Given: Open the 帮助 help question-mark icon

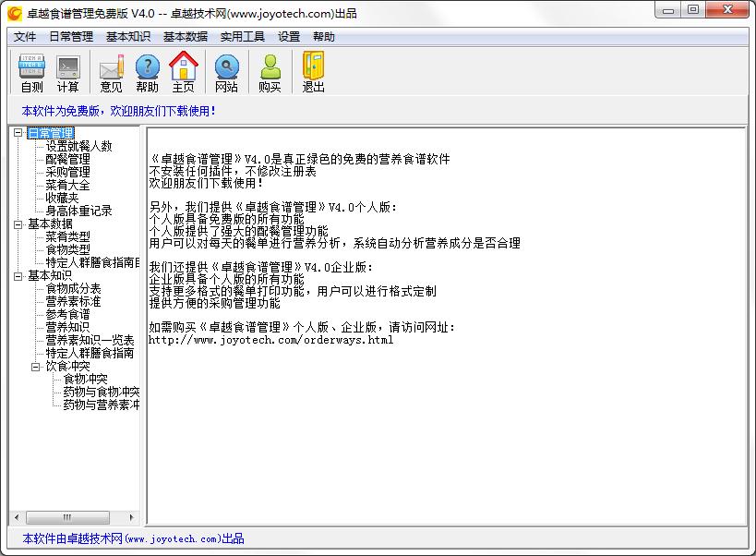Looking at the screenshot, I should tap(148, 72).
